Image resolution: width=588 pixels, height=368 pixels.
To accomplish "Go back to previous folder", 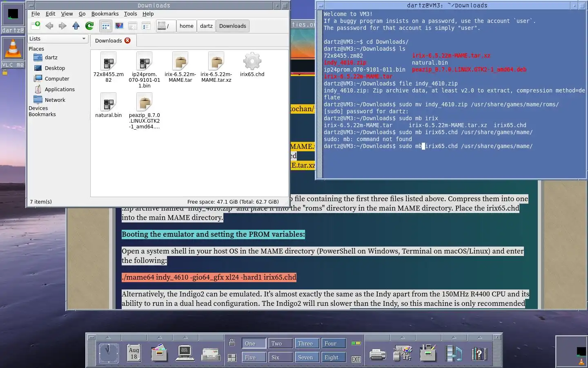I will coord(49,26).
